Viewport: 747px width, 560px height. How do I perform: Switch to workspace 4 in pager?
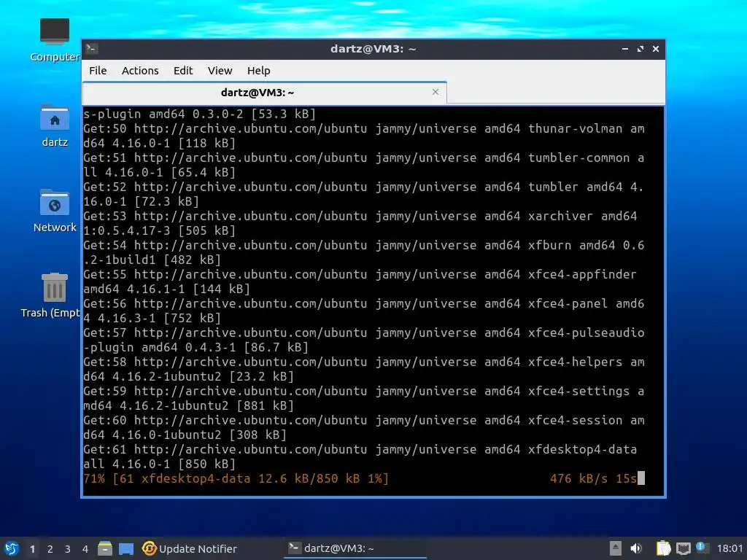point(85,549)
